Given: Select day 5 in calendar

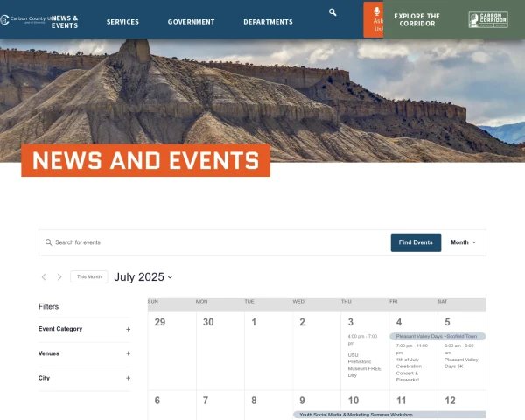Looking at the screenshot, I should pyautogui.click(x=447, y=322).
